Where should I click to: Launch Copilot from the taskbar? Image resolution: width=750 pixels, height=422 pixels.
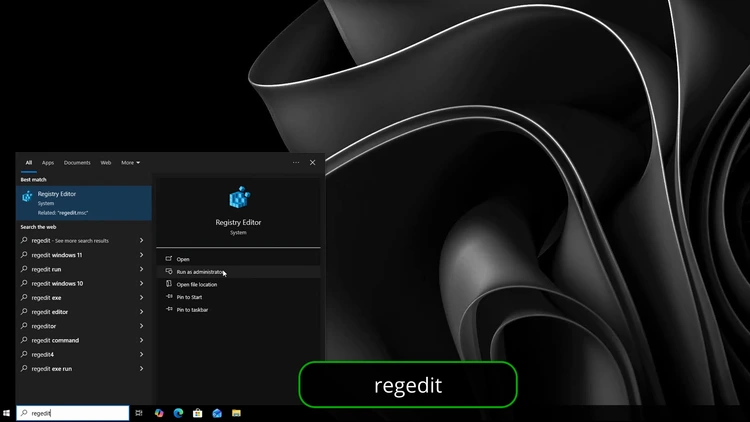pyautogui.click(x=159, y=413)
